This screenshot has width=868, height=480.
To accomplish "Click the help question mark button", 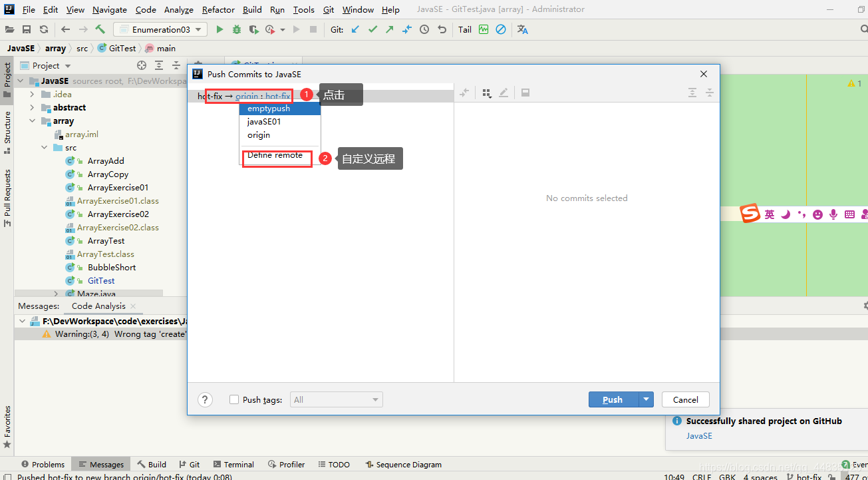I will point(206,399).
